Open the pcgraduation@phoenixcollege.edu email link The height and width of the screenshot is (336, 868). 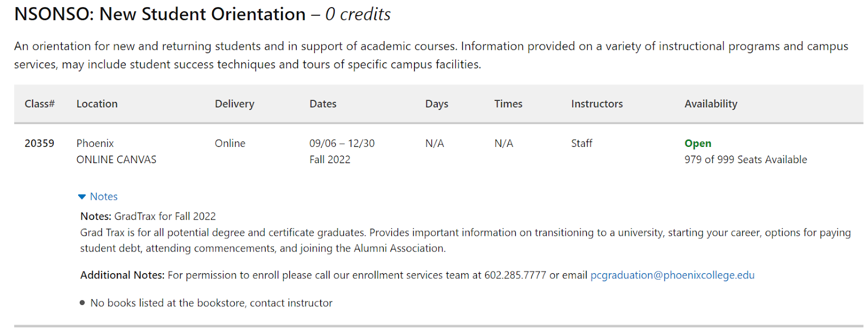click(672, 275)
